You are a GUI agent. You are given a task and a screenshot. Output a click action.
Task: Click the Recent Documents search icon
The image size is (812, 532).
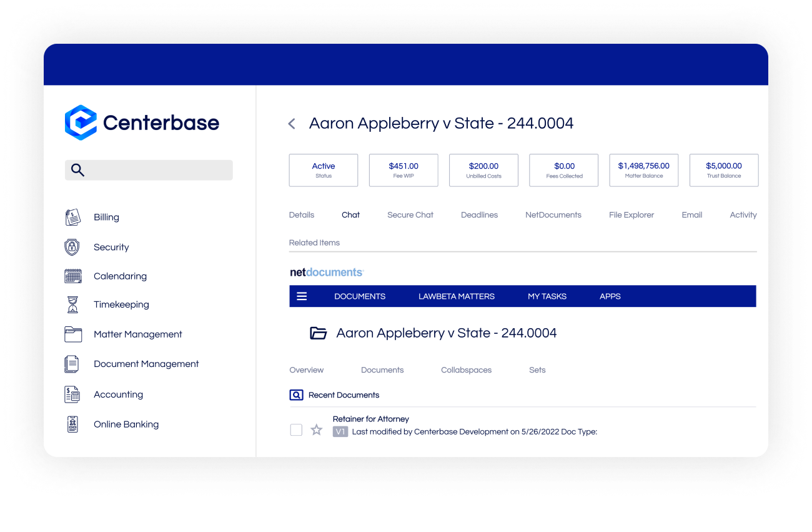pos(296,395)
